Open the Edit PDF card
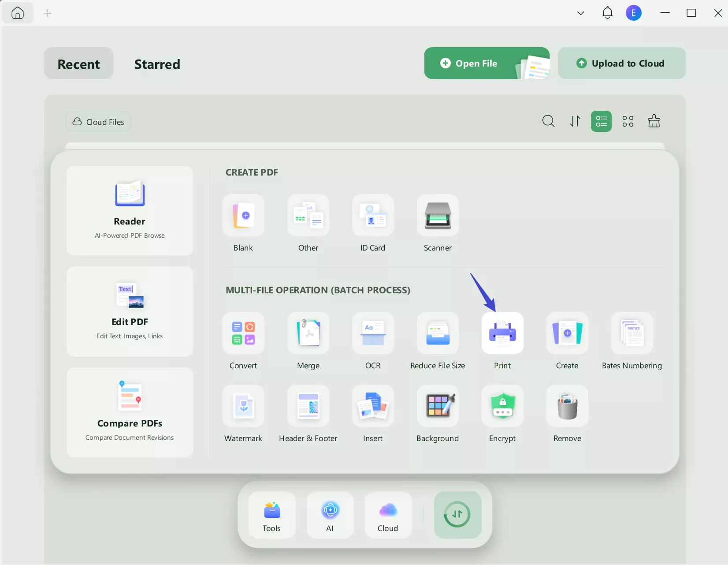Viewport: 728px width, 565px height. [x=130, y=311]
